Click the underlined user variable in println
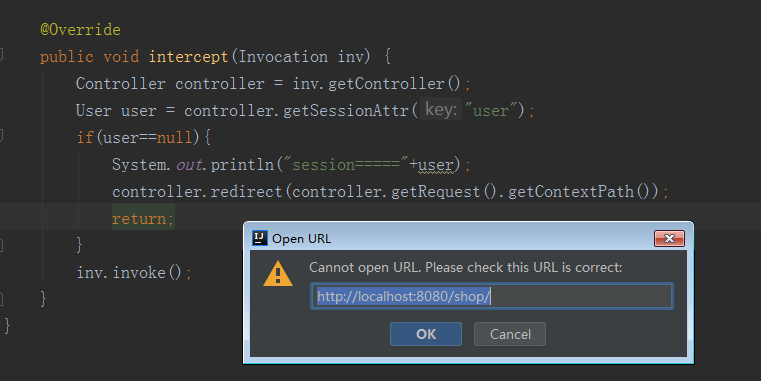The height and width of the screenshot is (381, 761). click(435, 165)
